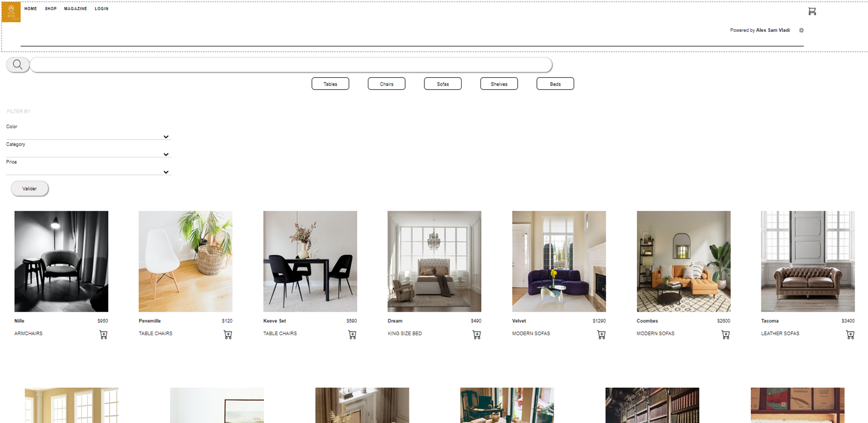
Task: Add Keeve Set to cart
Action: tap(353, 335)
